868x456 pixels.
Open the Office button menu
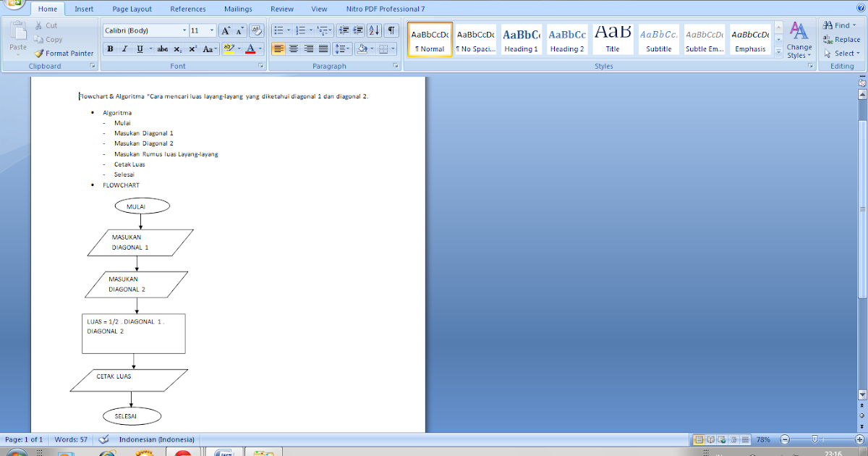tap(13, 3)
